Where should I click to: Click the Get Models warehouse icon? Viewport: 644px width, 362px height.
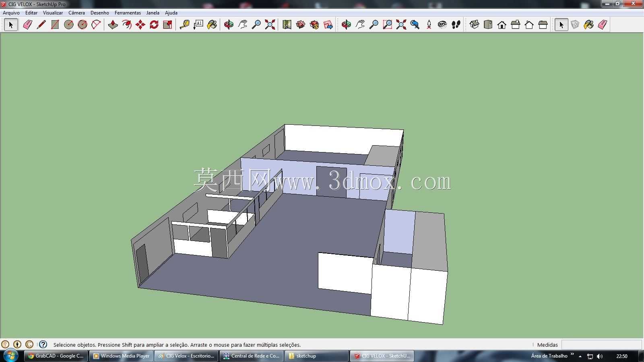pos(300,25)
